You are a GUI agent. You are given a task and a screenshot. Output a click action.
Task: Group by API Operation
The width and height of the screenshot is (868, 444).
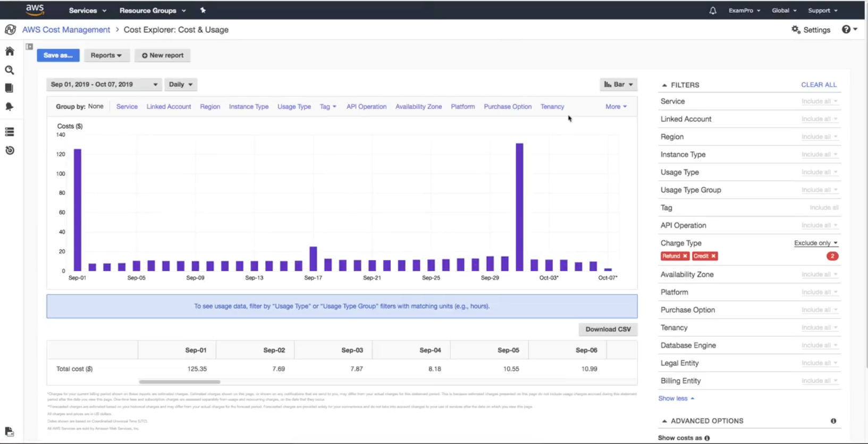[x=366, y=107]
